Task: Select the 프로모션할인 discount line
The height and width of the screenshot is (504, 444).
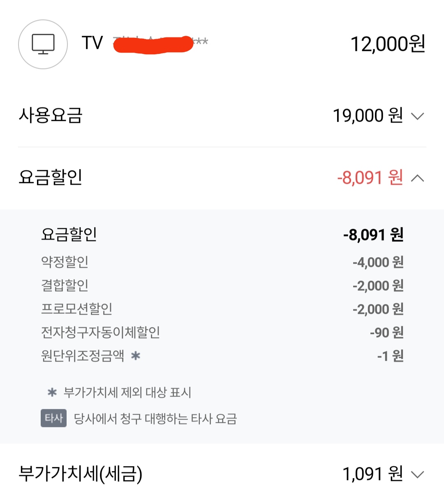Action: point(76,309)
